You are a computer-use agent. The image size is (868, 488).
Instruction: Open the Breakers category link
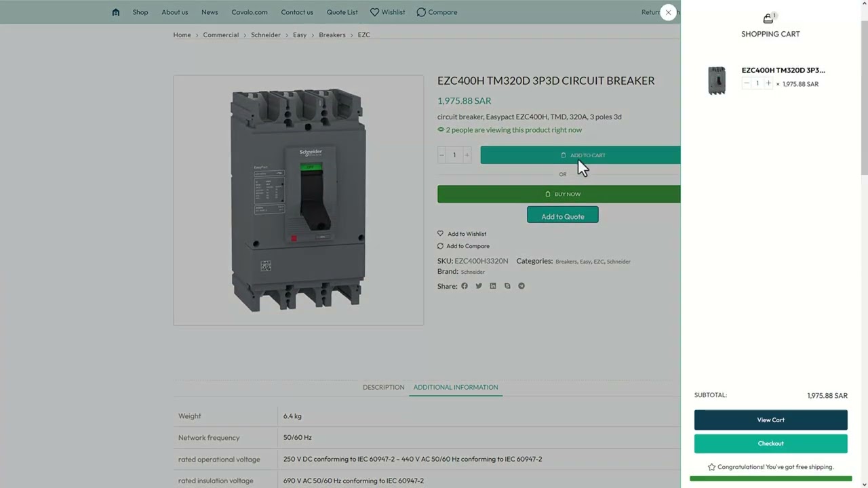point(566,262)
